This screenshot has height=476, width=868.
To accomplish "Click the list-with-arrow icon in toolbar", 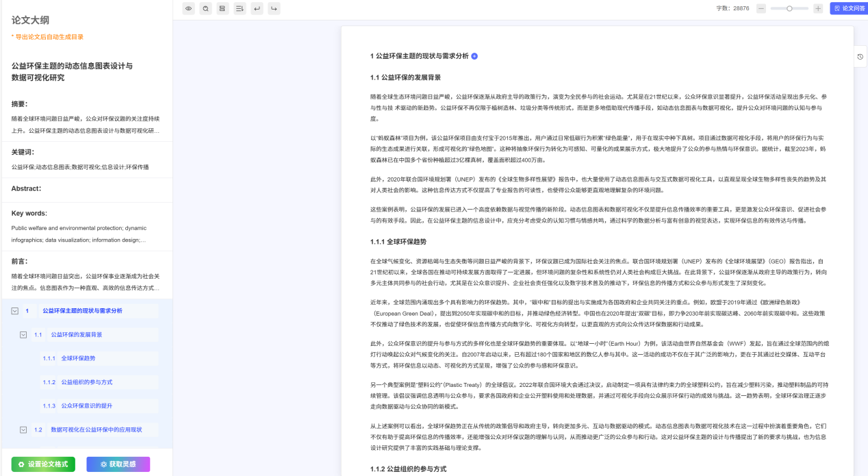I will (x=240, y=8).
